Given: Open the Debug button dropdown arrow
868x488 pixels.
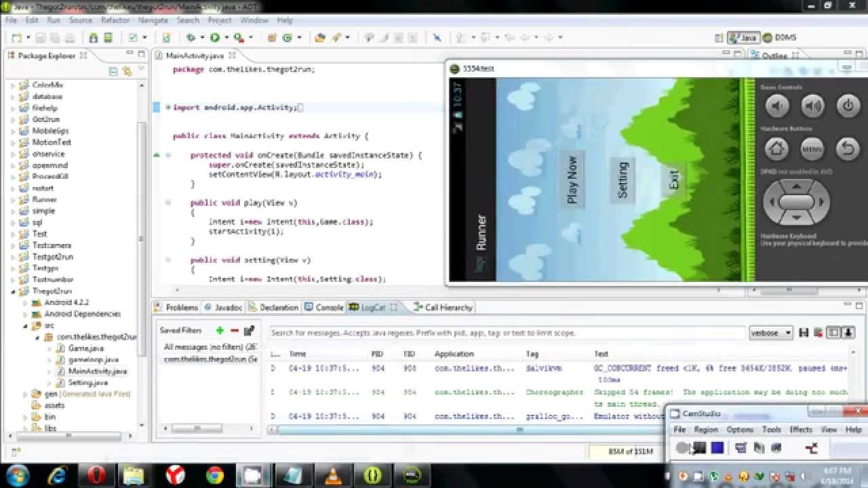Looking at the screenshot, I should (x=202, y=38).
